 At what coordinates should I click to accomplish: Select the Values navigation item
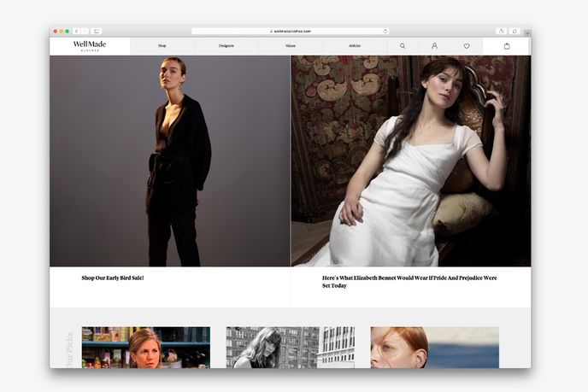291,46
